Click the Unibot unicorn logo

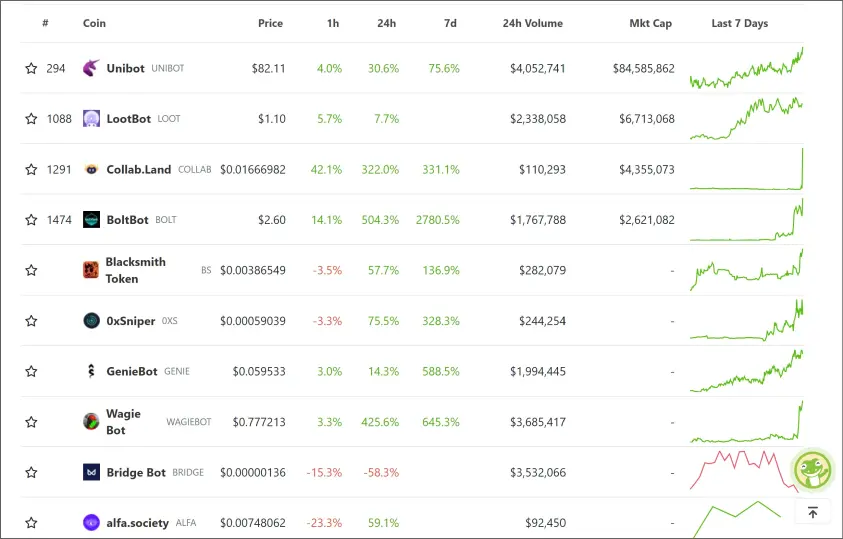click(x=91, y=68)
